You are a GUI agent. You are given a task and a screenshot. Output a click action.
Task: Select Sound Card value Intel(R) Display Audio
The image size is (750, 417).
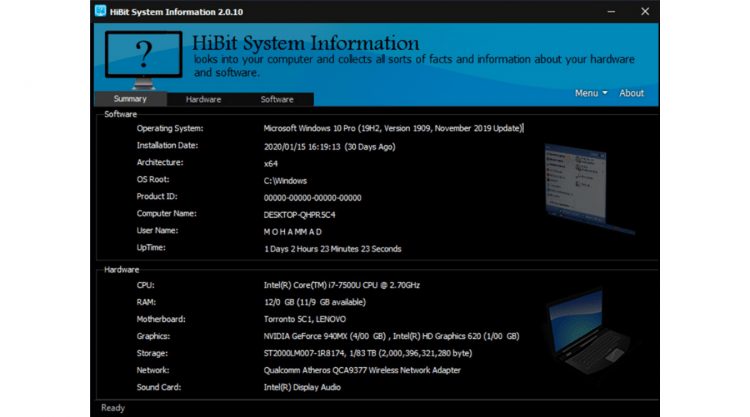point(302,387)
